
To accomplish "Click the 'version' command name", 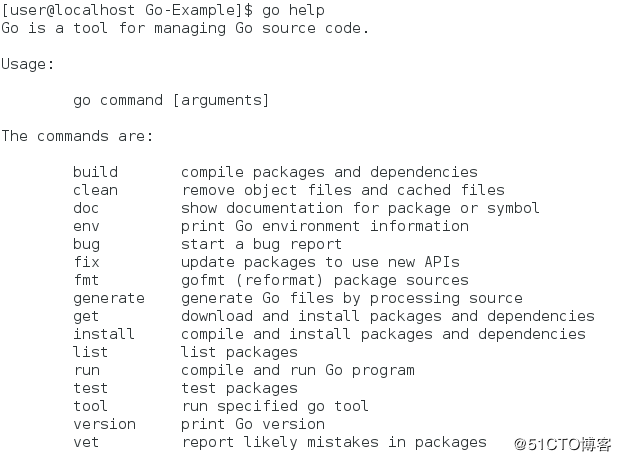I will 105,424.
